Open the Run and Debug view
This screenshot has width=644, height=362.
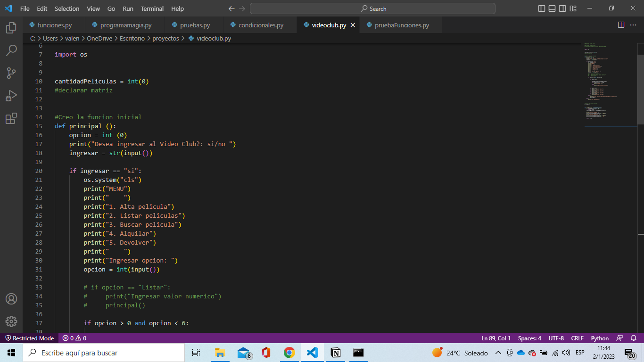tap(11, 96)
